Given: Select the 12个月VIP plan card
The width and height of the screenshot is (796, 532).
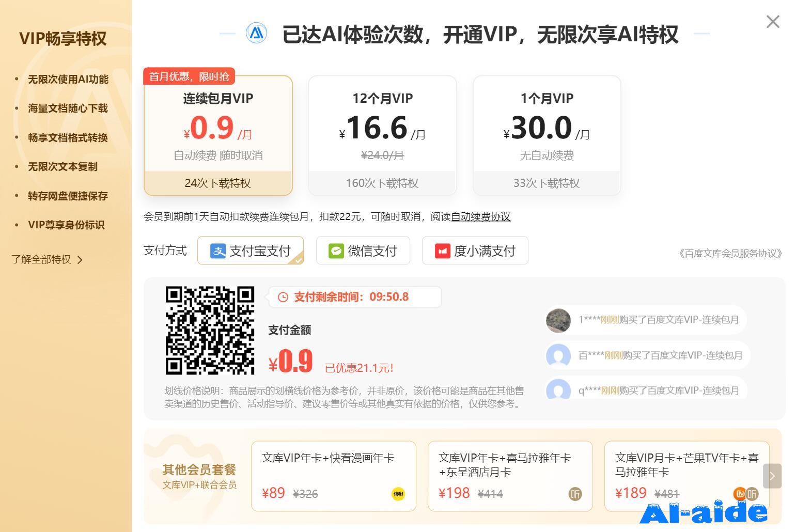Looking at the screenshot, I should pos(382,135).
